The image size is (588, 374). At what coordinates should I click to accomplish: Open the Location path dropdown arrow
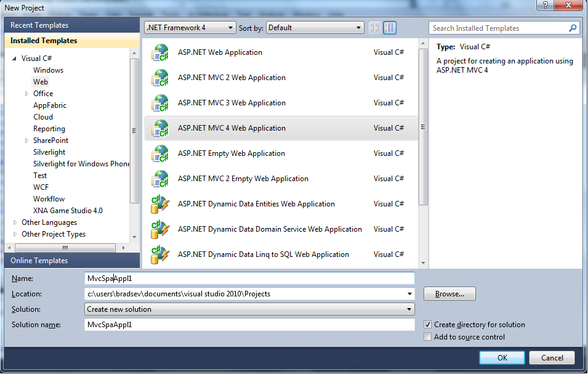[x=409, y=294]
